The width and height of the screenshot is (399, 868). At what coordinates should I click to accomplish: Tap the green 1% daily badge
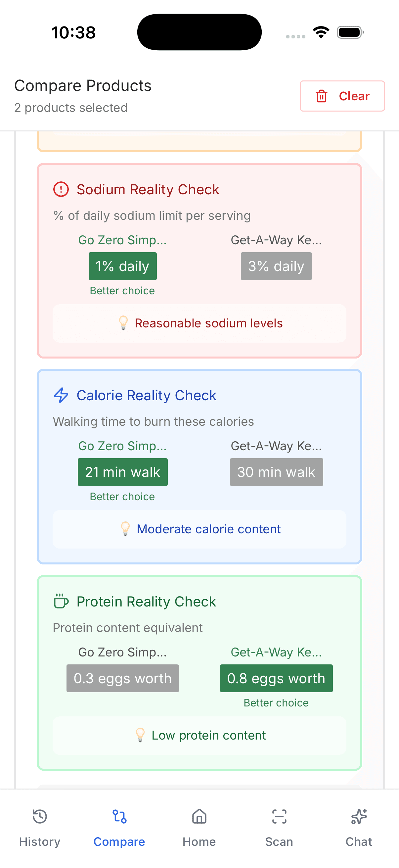pos(122,266)
